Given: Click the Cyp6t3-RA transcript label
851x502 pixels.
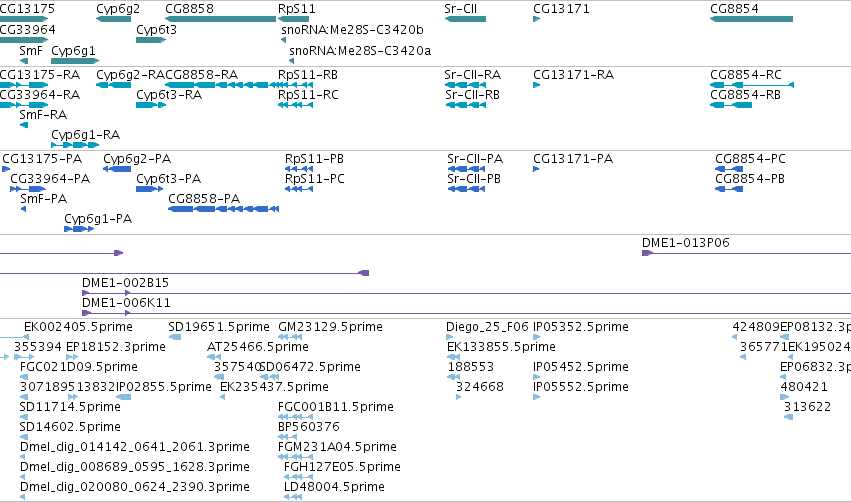Looking at the screenshot, I should (169, 95).
